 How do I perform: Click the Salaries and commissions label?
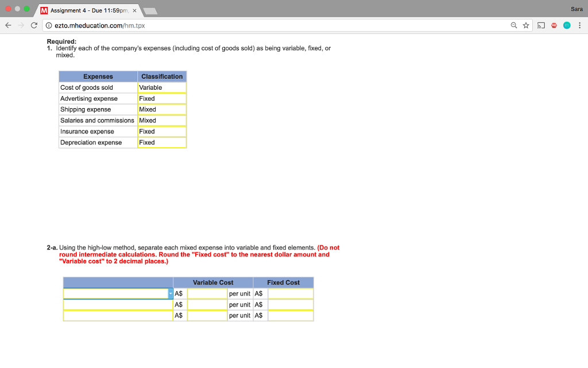[x=97, y=121]
